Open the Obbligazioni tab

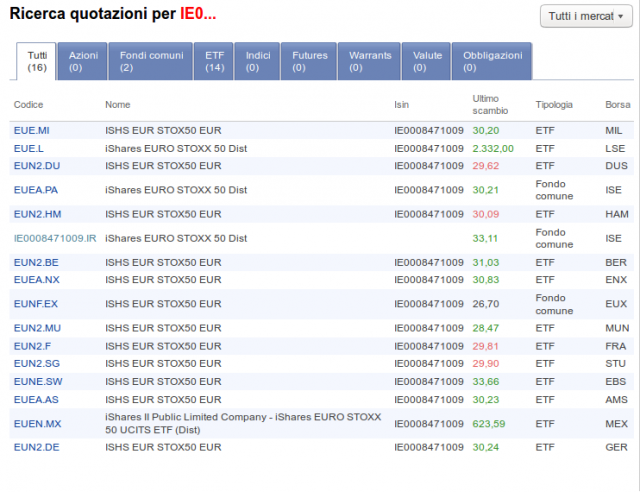492,61
